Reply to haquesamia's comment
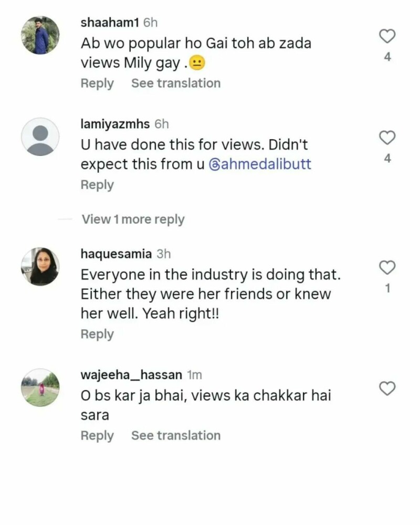The height and width of the screenshot is (525, 420). (x=97, y=334)
